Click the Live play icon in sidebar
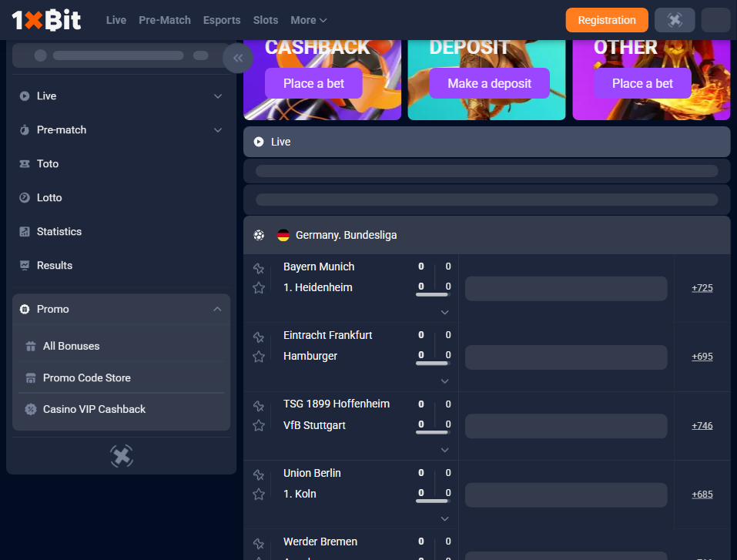 pos(25,96)
